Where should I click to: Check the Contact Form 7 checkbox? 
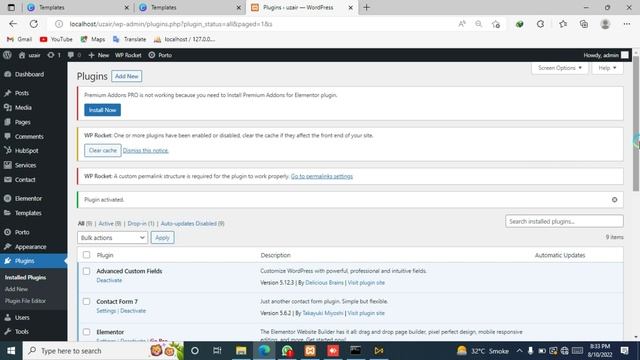[x=87, y=302]
